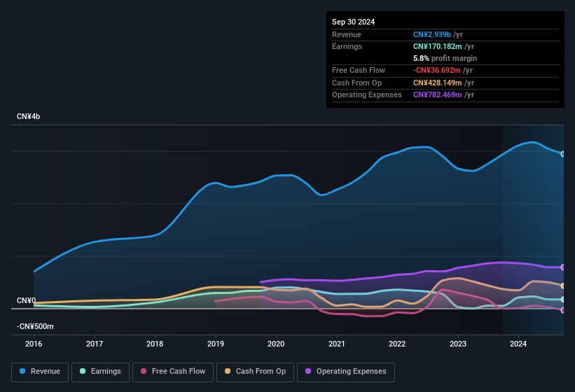Toggle the Free Cash Flow legend button

[173, 372]
